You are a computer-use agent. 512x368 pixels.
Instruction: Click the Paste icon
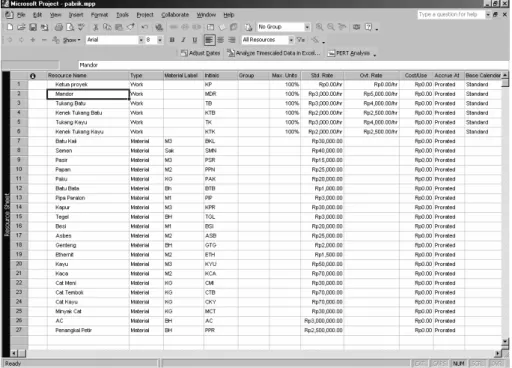(x=118, y=27)
